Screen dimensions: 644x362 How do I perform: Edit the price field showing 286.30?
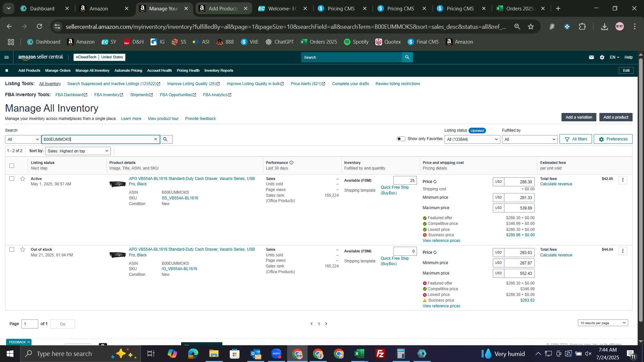[519, 182]
